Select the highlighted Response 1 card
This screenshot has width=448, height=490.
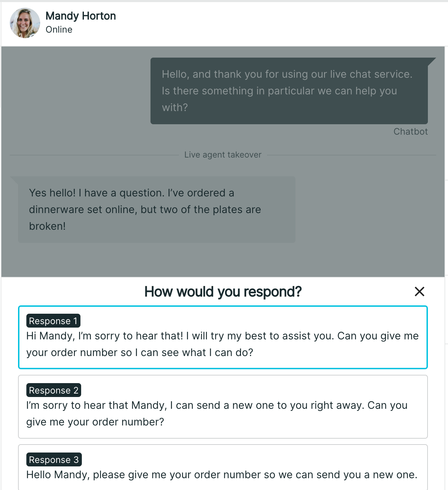coord(223,337)
